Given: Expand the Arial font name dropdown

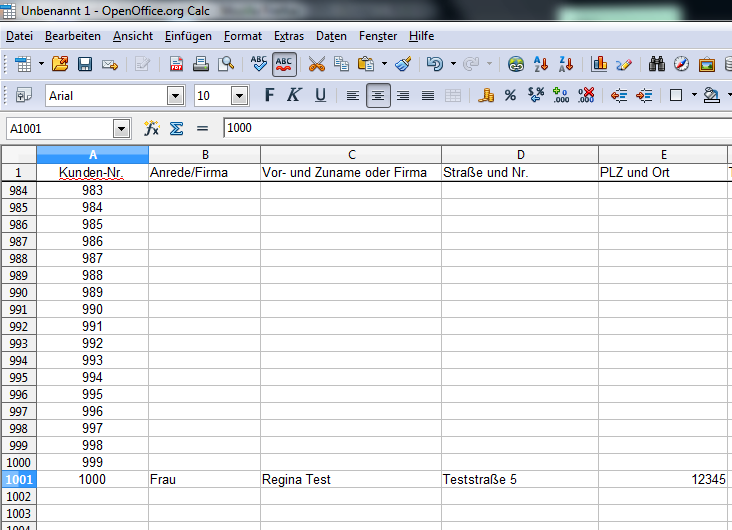Looking at the screenshot, I should click(x=176, y=96).
